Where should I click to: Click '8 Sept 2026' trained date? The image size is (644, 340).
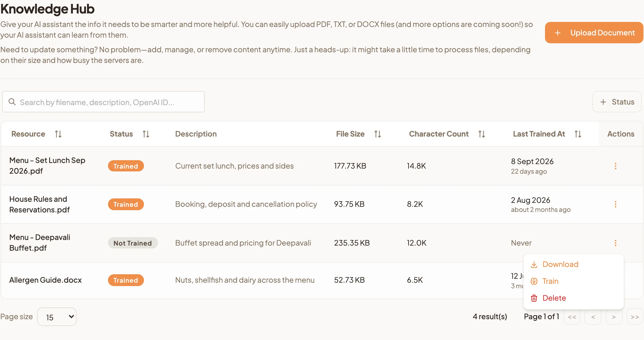pos(532,161)
